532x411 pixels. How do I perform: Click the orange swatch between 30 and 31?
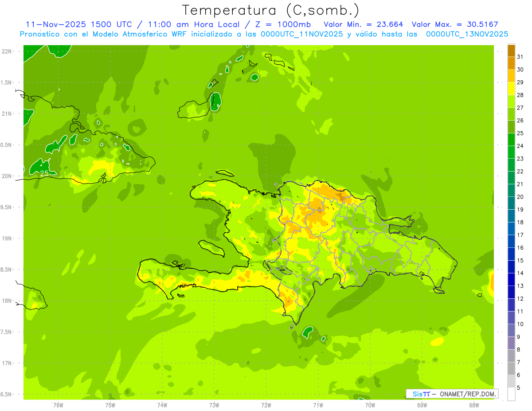[x=512, y=63]
